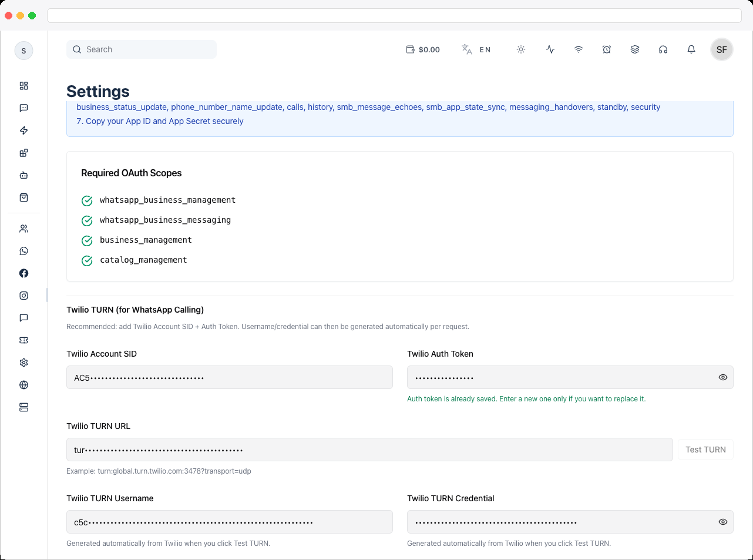
Task: Open the EN language selector
Action: pyautogui.click(x=476, y=49)
